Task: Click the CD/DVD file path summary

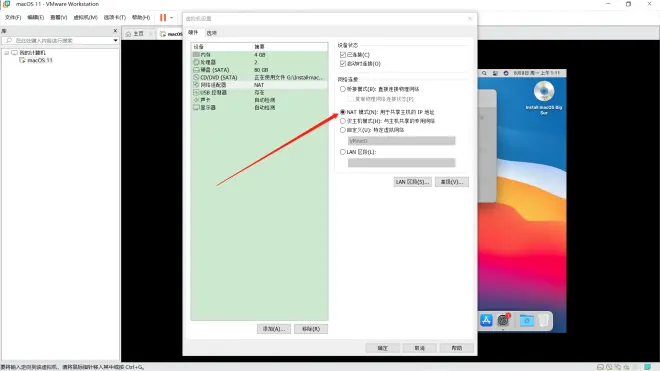Action: pyautogui.click(x=289, y=77)
